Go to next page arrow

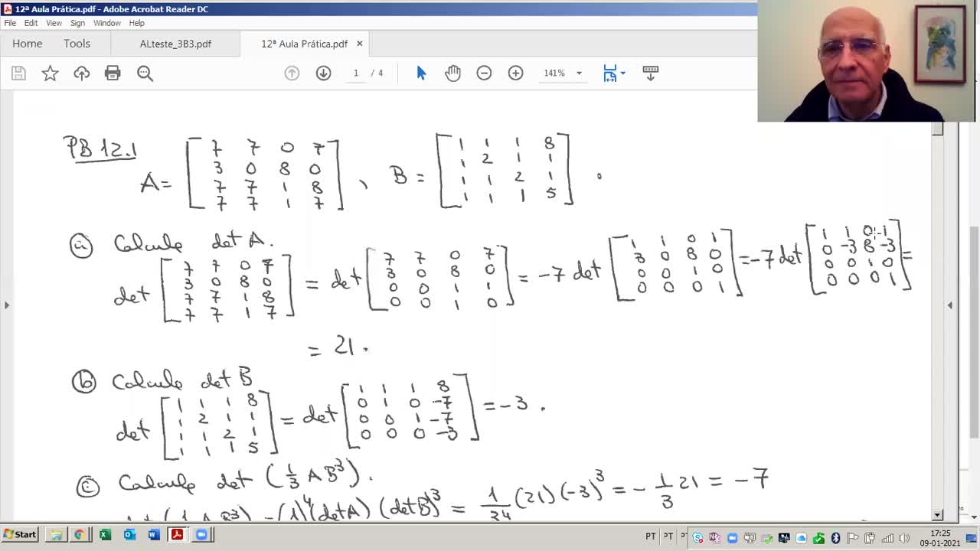pos(323,73)
